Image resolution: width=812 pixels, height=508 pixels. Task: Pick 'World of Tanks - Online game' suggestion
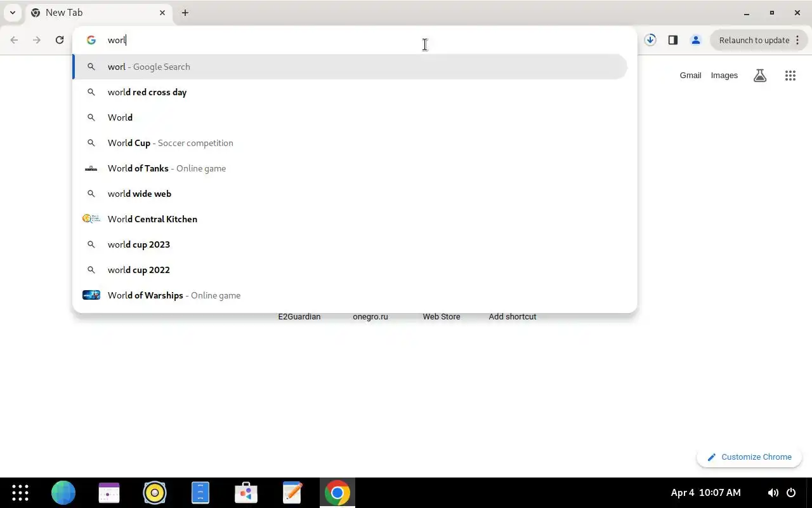click(x=350, y=168)
